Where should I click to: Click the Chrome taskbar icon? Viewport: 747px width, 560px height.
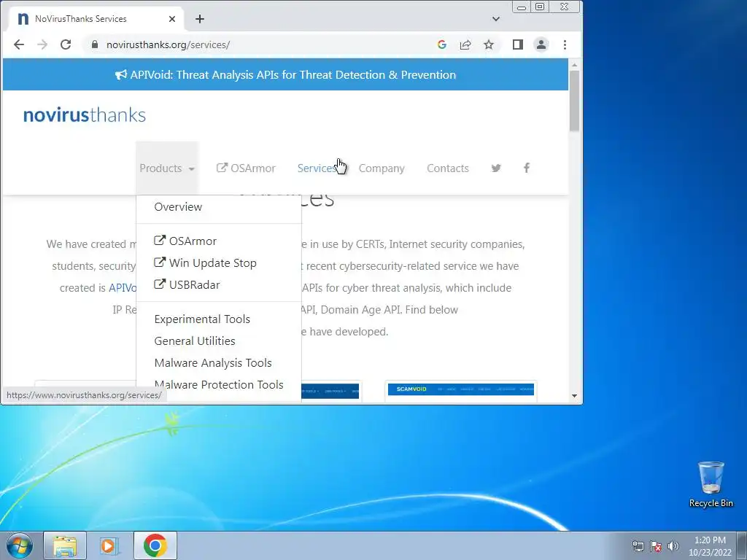pyautogui.click(x=155, y=545)
